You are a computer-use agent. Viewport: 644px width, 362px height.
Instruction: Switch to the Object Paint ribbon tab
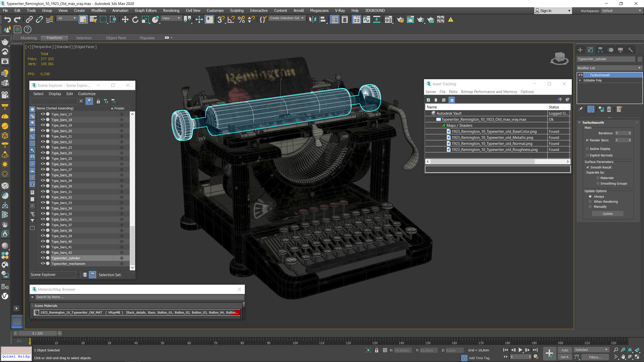click(x=116, y=38)
